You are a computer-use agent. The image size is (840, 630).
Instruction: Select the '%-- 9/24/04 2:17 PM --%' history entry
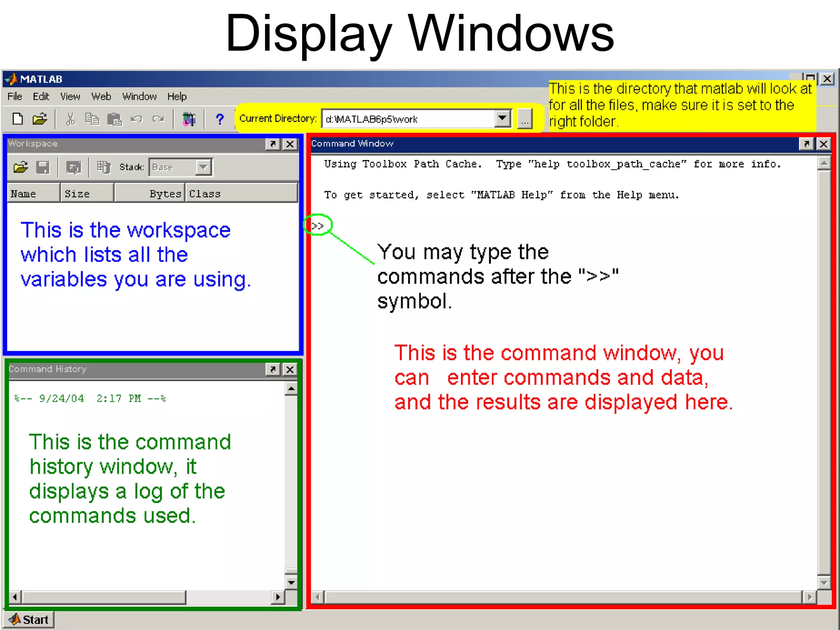[90, 398]
